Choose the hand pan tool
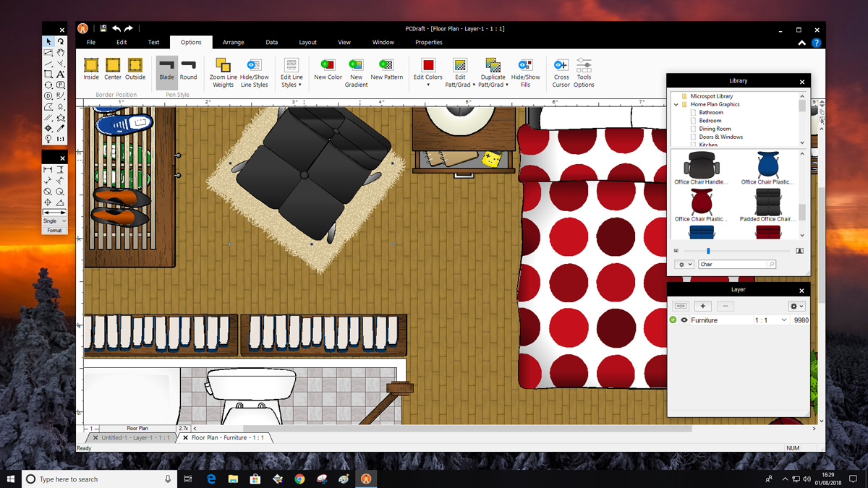Viewport: 868px width, 488px height. pos(61,53)
